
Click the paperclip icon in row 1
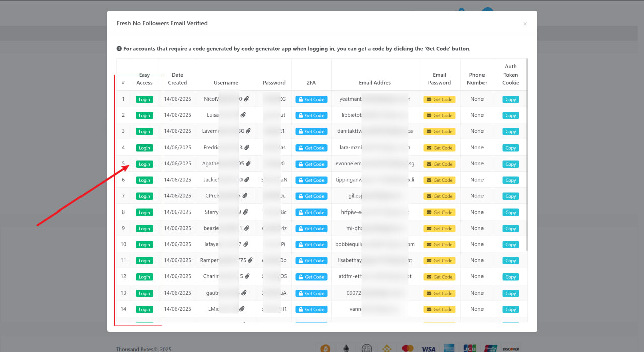[x=247, y=99]
